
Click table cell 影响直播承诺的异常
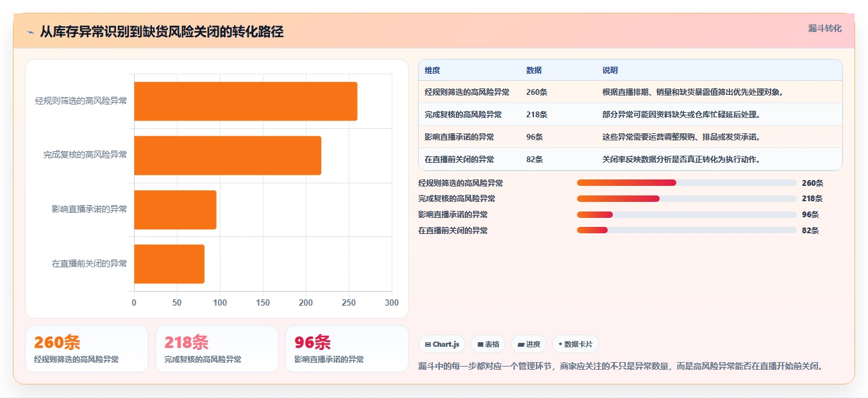click(459, 137)
